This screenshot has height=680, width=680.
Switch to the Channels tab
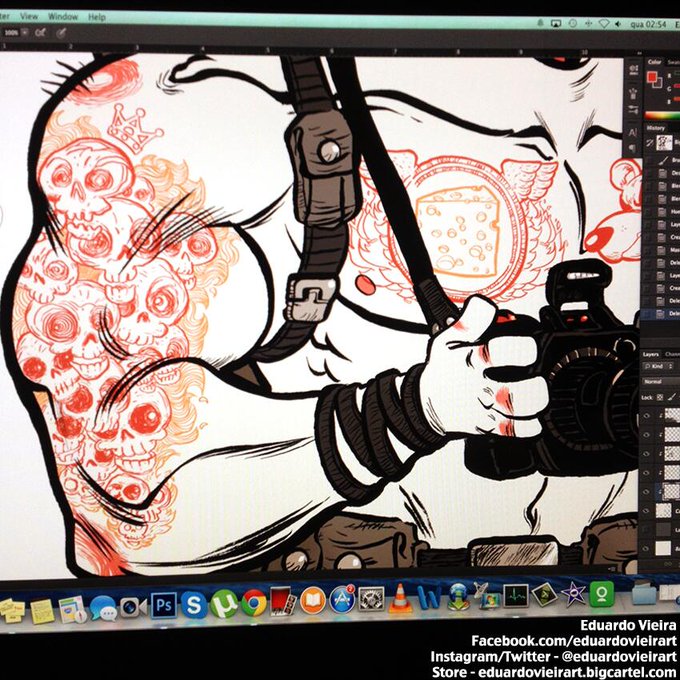(672, 354)
